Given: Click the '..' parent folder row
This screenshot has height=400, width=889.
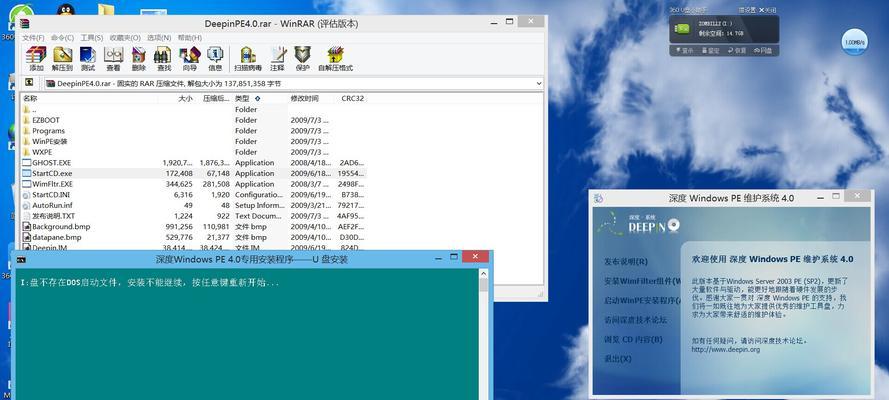Looking at the screenshot, I should coord(193,109).
